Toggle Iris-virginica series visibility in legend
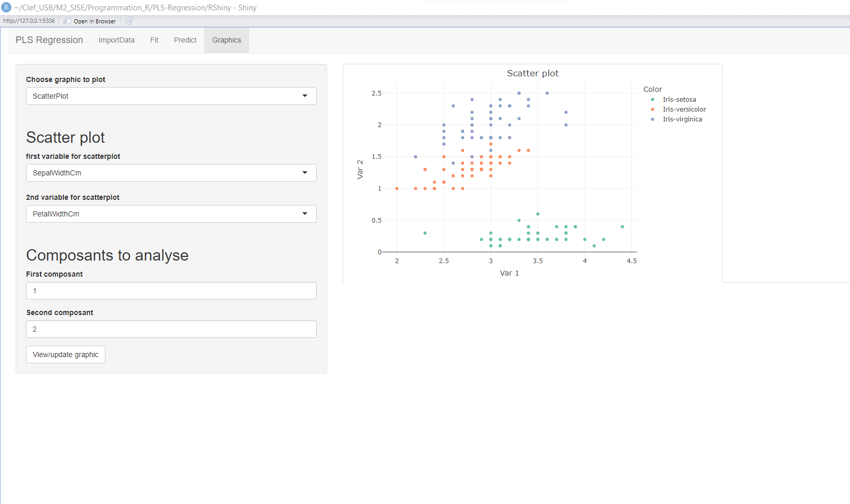 682,119
